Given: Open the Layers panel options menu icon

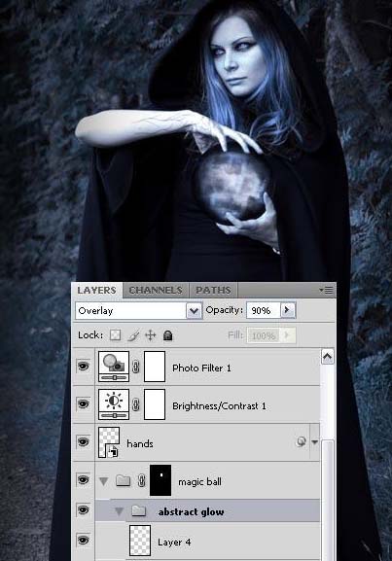Looking at the screenshot, I should [x=326, y=290].
